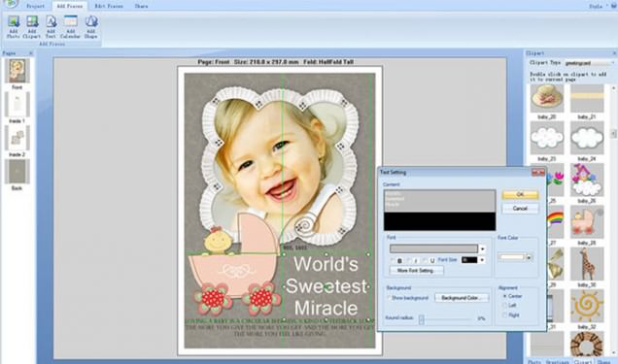Switch to the Edit Frames tab
The height and width of the screenshot is (364, 618).
(109, 6)
